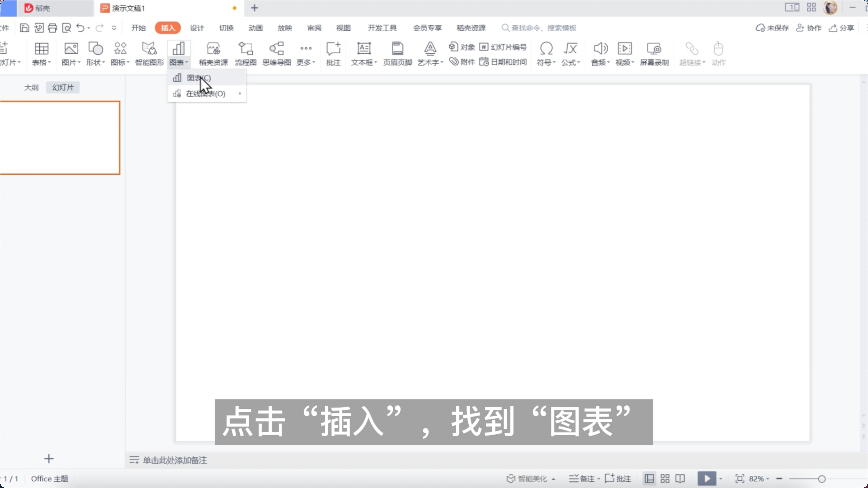Open 稻壳资源 resources from the ribbon

pos(213,54)
